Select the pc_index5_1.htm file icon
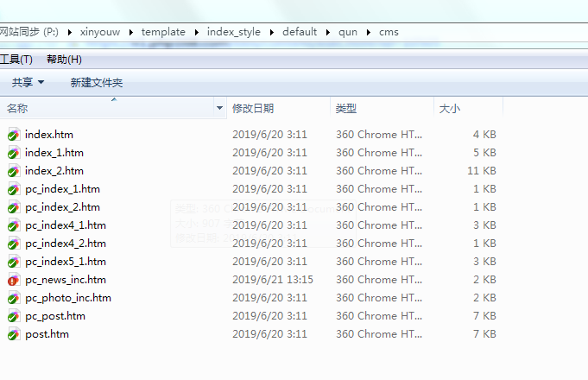The width and height of the screenshot is (588, 380). point(14,262)
